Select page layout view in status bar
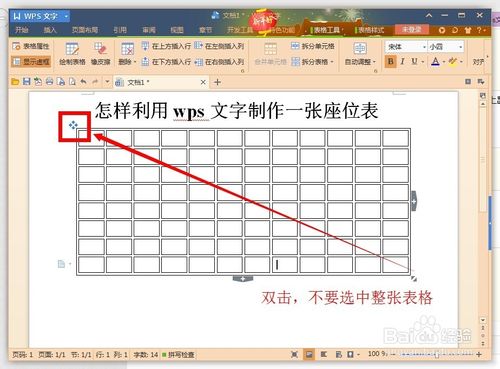500x369 pixels. click(309, 354)
